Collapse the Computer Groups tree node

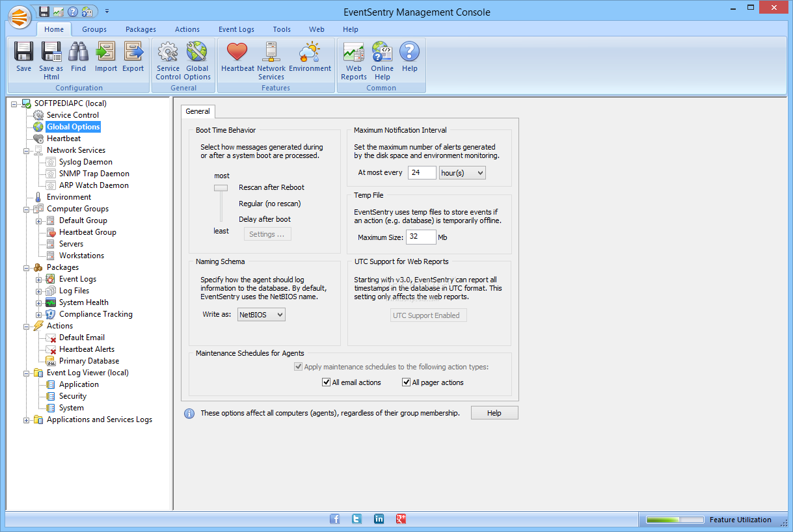[27, 209]
